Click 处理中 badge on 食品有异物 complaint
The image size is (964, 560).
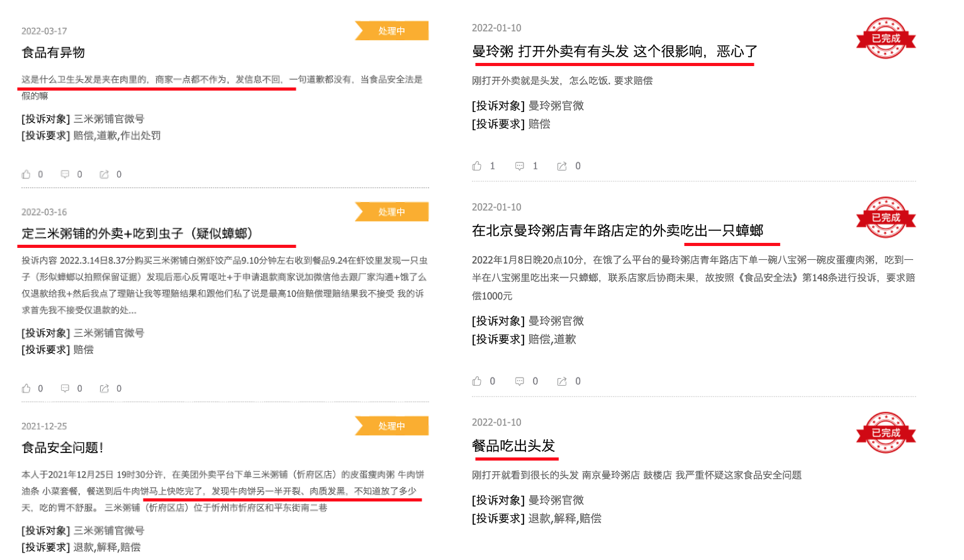pyautogui.click(x=392, y=31)
